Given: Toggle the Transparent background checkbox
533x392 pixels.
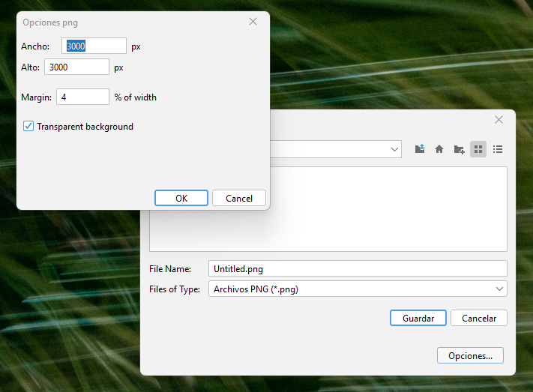Looking at the screenshot, I should click(29, 127).
